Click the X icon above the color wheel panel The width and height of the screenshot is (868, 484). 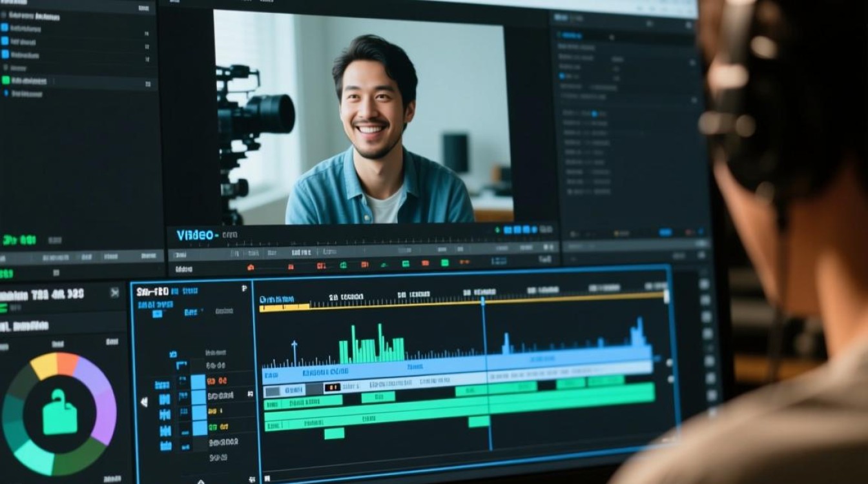click(114, 293)
